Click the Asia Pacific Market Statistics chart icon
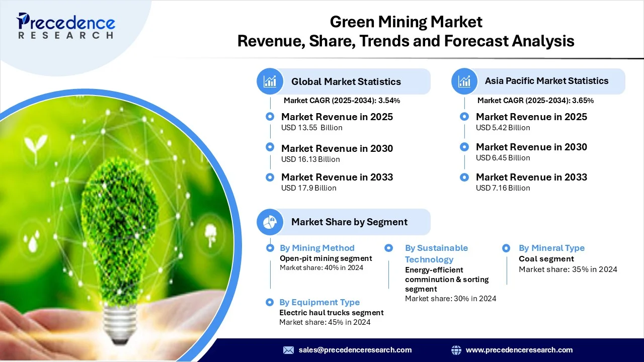Image resolution: width=644 pixels, height=362 pixels. pyautogui.click(x=464, y=81)
